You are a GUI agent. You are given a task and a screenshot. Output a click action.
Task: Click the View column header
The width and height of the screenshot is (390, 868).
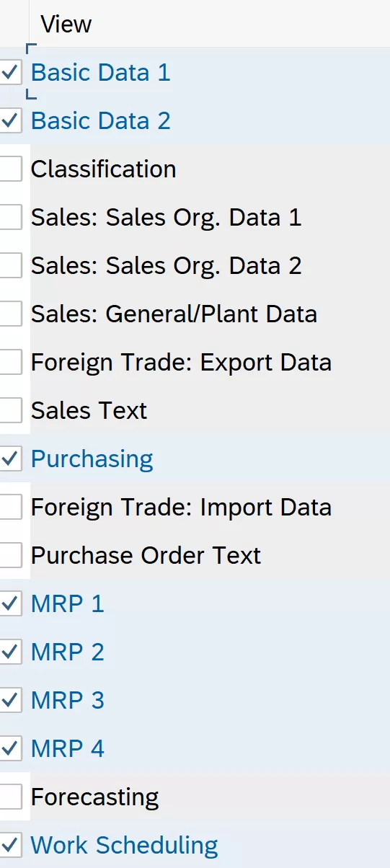[x=66, y=25]
